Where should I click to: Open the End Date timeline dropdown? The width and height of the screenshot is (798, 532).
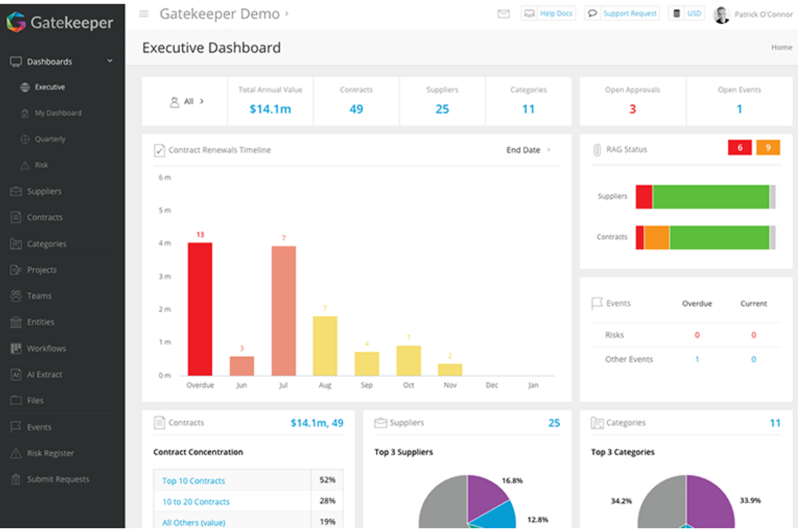pos(528,150)
